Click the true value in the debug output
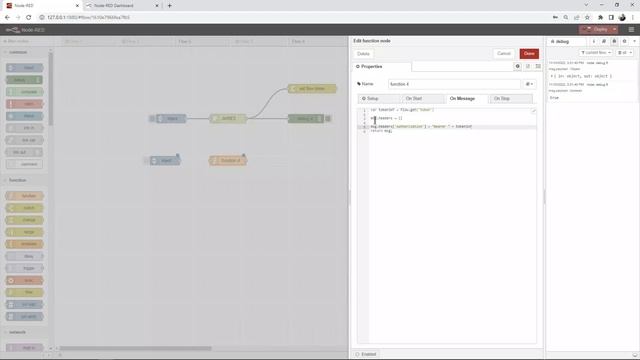Image resolution: width=640 pixels, height=360 pixels. [554, 98]
